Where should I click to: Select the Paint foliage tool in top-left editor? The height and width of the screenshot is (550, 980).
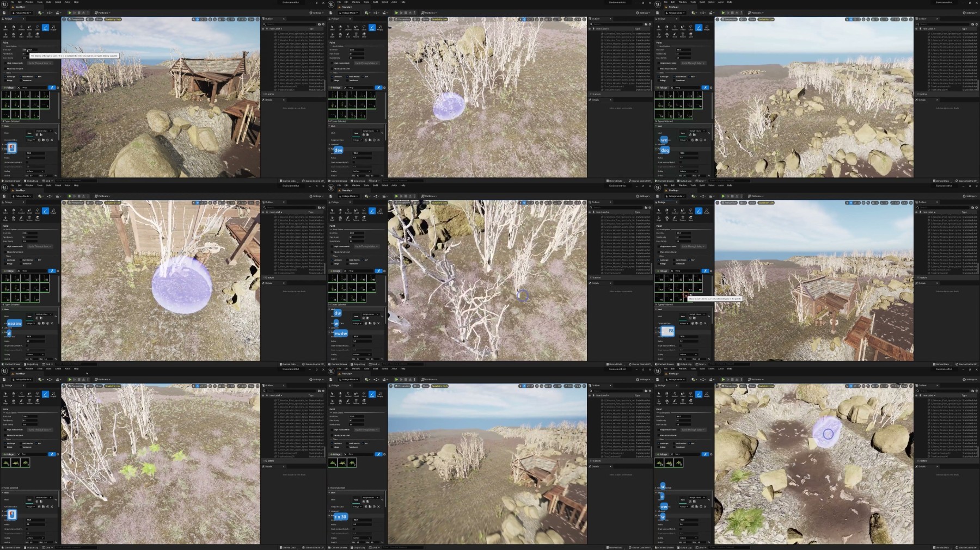click(45, 28)
